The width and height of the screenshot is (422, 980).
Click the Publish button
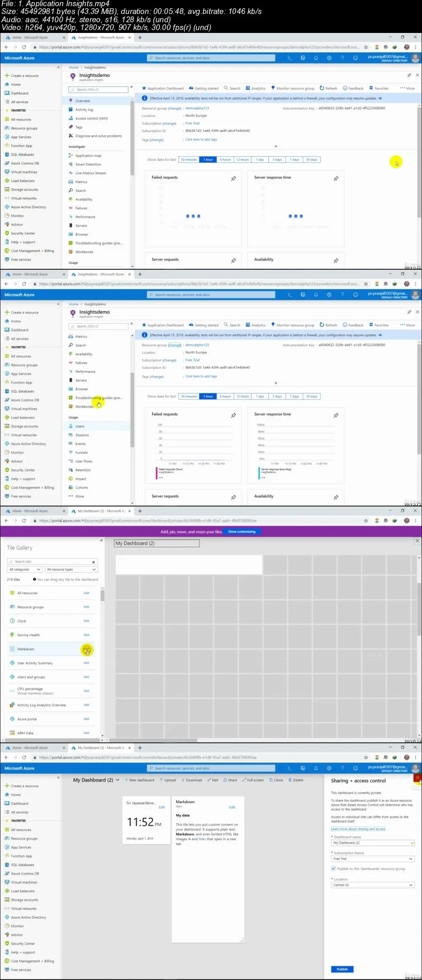pos(342,969)
